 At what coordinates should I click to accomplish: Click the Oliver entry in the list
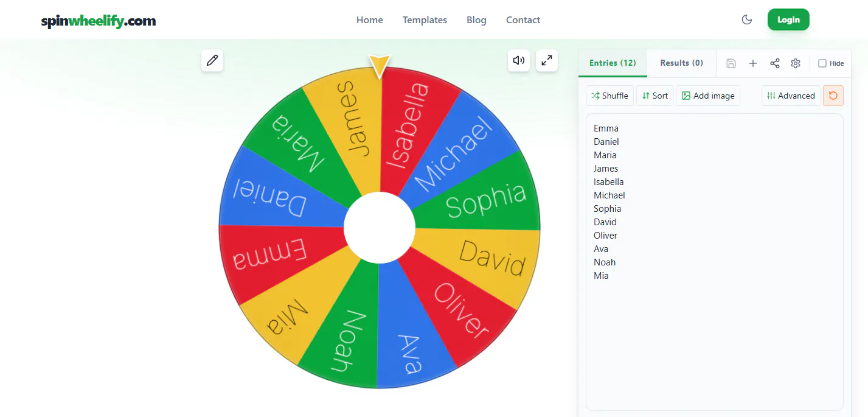[605, 236]
